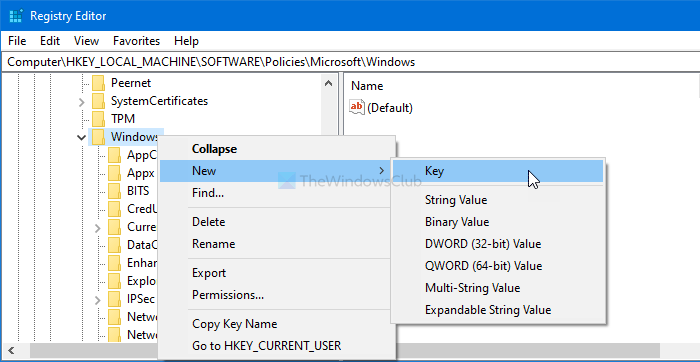Expand the SystemCertificates key

point(81,102)
